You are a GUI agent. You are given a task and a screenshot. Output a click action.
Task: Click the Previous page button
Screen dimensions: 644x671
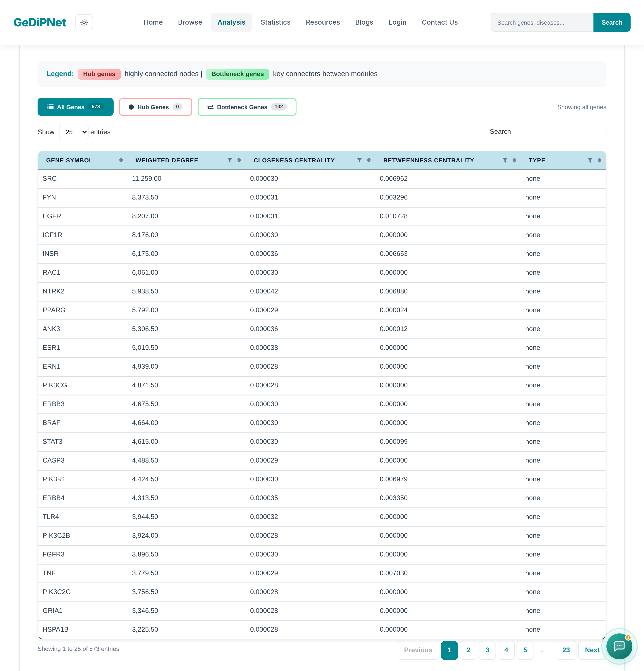click(418, 650)
